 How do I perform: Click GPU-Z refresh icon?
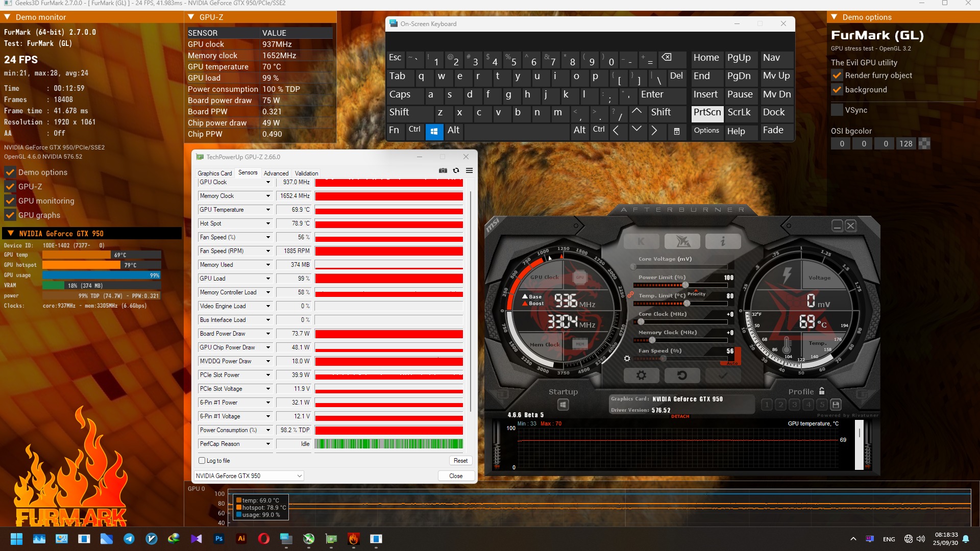[x=456, y=171]
